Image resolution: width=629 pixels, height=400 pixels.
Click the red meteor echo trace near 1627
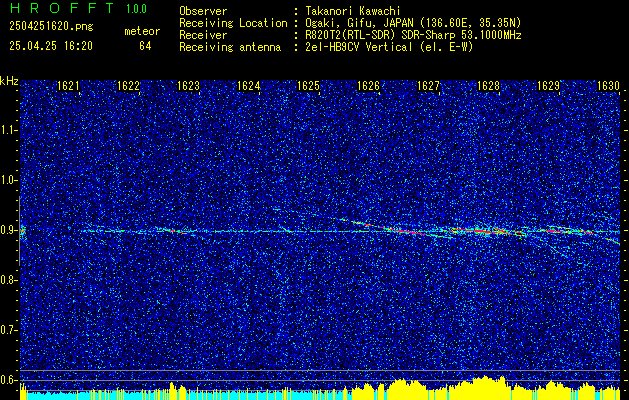tap(409, 231)
